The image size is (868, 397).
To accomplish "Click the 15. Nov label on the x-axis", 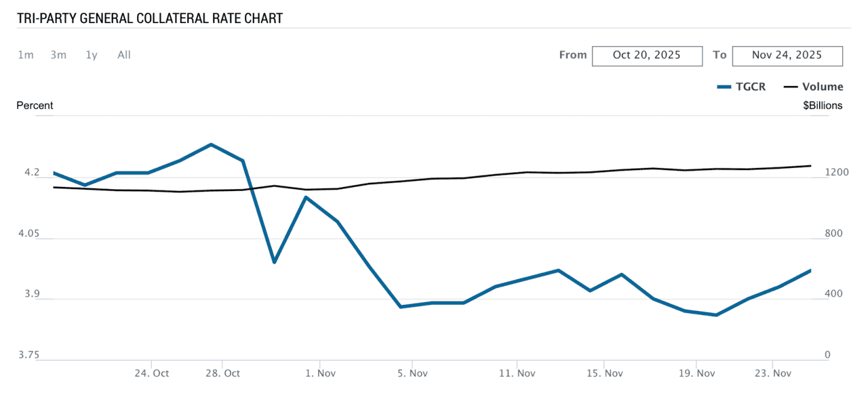I will click(604, 373).
